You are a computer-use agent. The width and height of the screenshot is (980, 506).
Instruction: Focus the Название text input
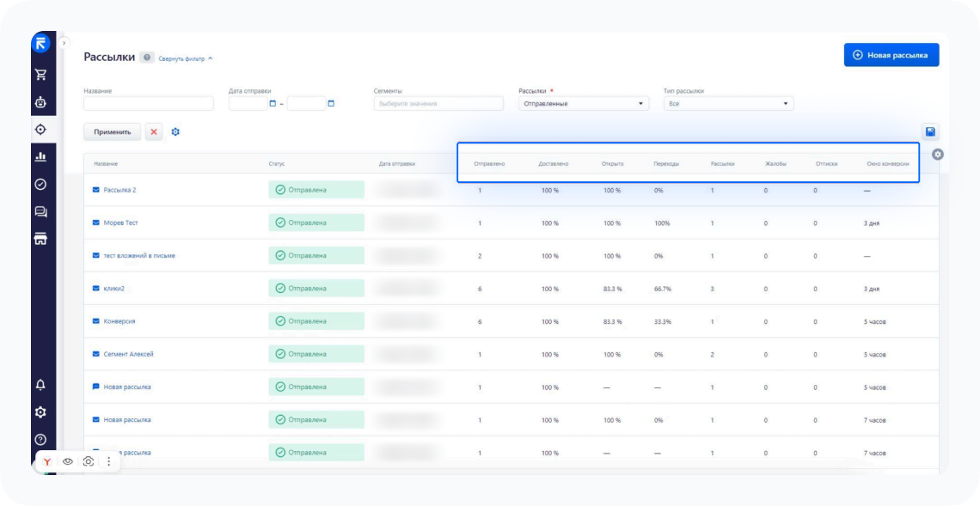pyautogui.click(x=149, y=104)
